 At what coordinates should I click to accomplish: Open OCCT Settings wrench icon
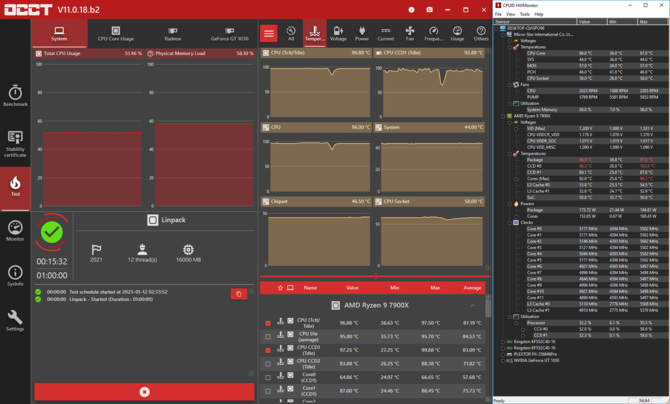pos(15,321)
